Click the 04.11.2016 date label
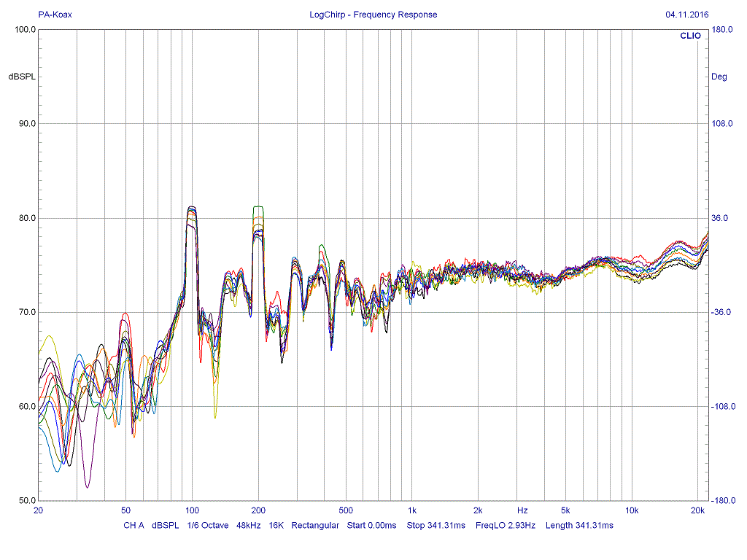The height and width of the screenshot is (560, 747). click(x=686, y=15)
